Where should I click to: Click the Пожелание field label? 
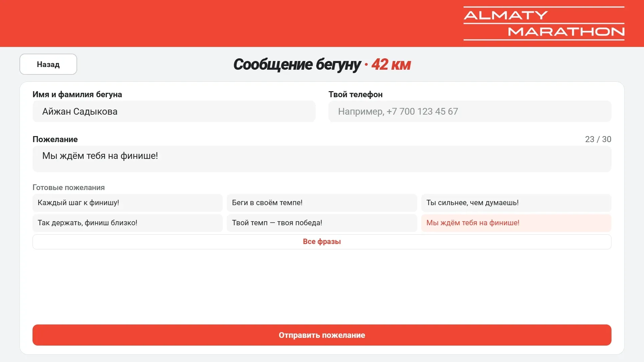click(x=55, y=139)
